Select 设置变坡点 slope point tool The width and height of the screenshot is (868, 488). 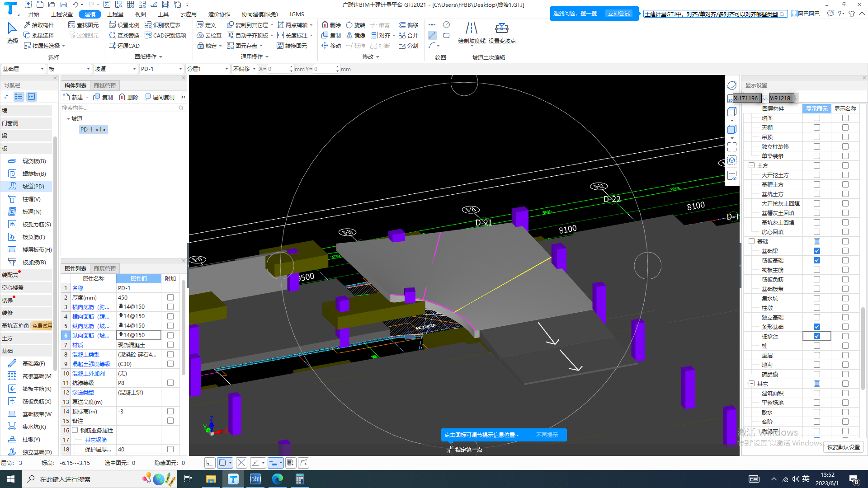(x=502, y=33)
